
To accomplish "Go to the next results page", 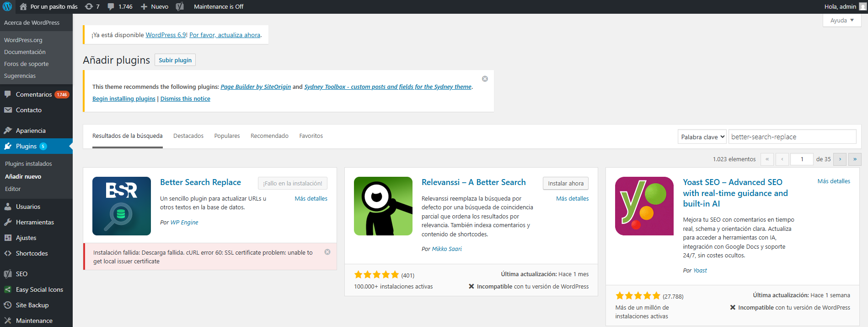I will tap(840, 159).
